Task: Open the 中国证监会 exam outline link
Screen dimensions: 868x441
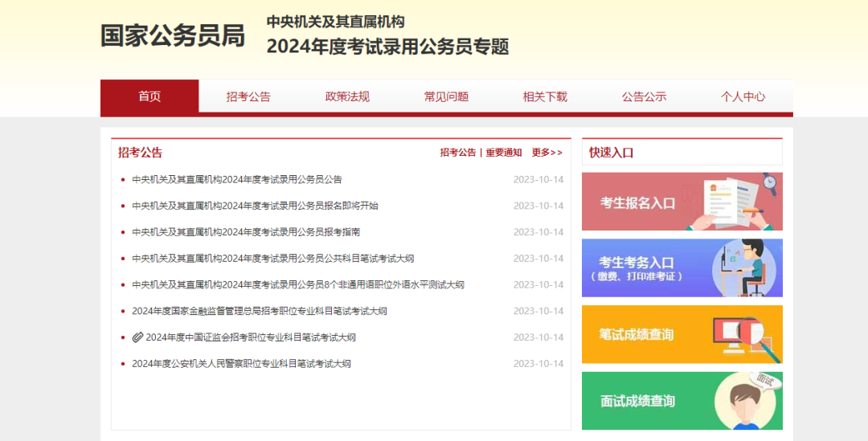Action: click(251, 337)
